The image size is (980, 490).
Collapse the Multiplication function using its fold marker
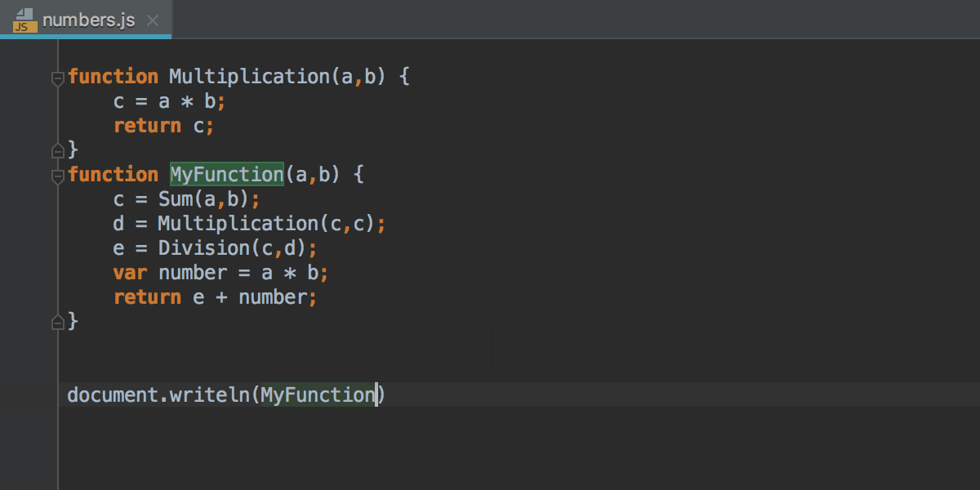pos(57,78)
